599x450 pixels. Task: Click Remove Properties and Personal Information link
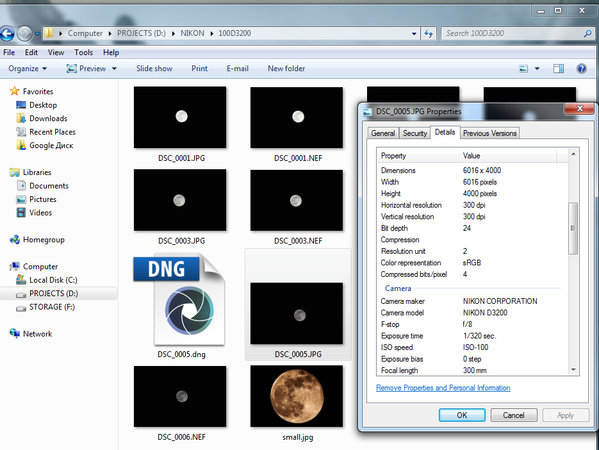coord(443,388)
